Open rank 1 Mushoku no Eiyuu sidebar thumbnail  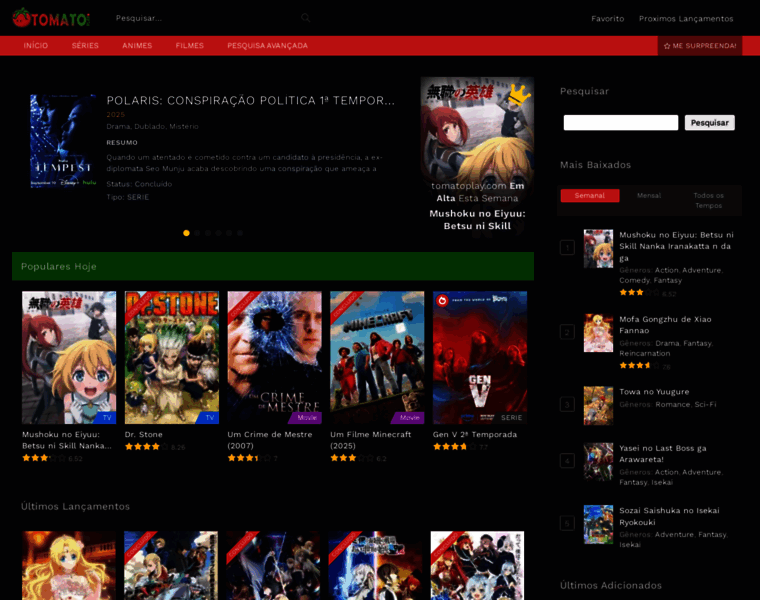[598, 249]
